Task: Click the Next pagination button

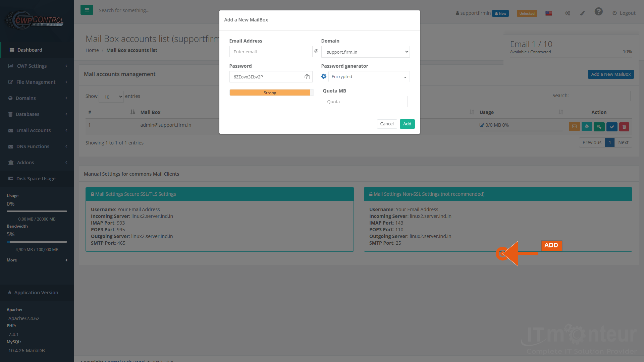Action: click(x=623, y=142)
